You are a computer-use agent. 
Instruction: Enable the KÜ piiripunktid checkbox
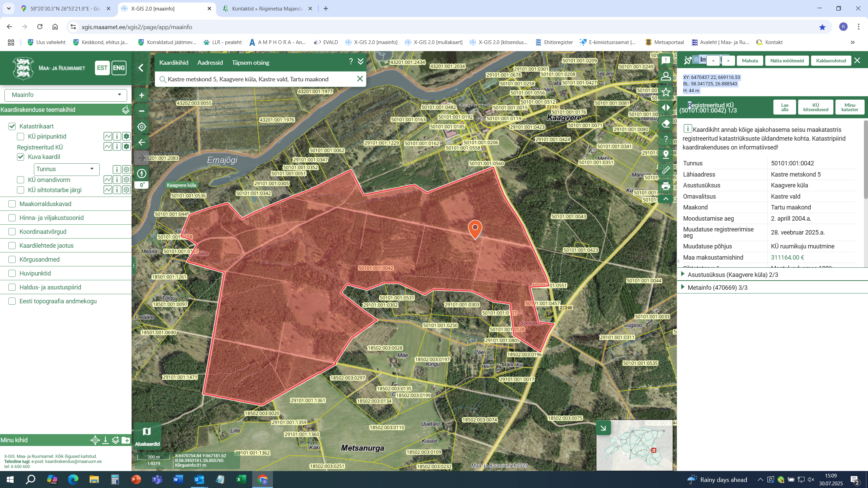(x=21, y=137)
